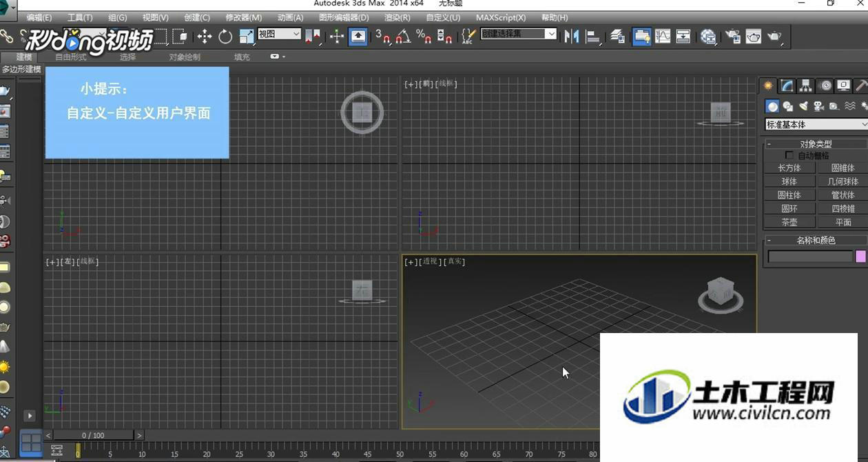Viewport: 868px width, 462px height.
Task: Select the Rotate tool in main toolbar
Action: (225, 37)
